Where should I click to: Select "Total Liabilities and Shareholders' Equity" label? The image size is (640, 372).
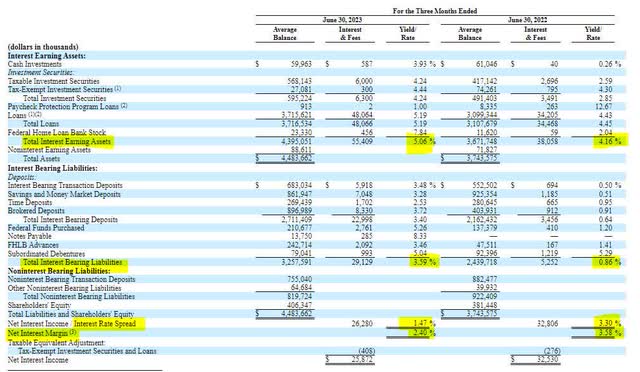(71, 314)
